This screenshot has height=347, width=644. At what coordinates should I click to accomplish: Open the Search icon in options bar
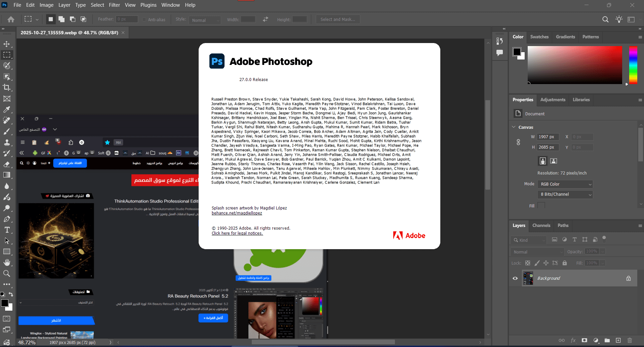(605, 20)
